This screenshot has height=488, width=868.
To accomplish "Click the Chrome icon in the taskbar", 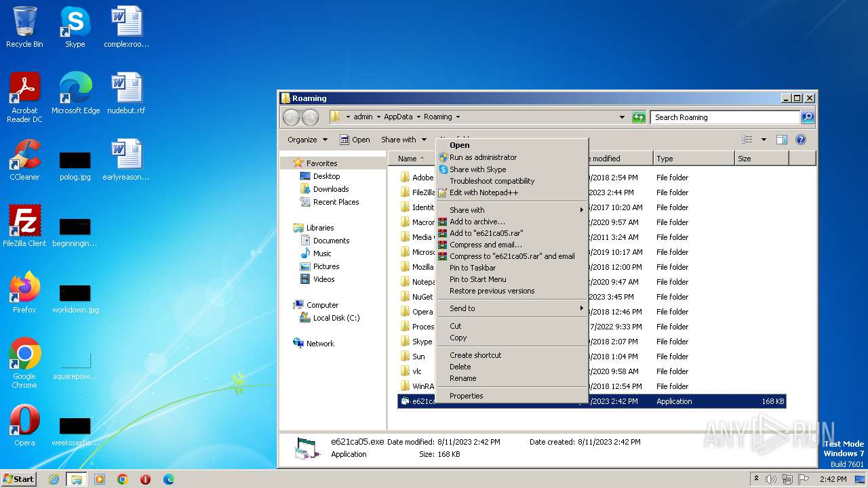I will click(123, 479).
